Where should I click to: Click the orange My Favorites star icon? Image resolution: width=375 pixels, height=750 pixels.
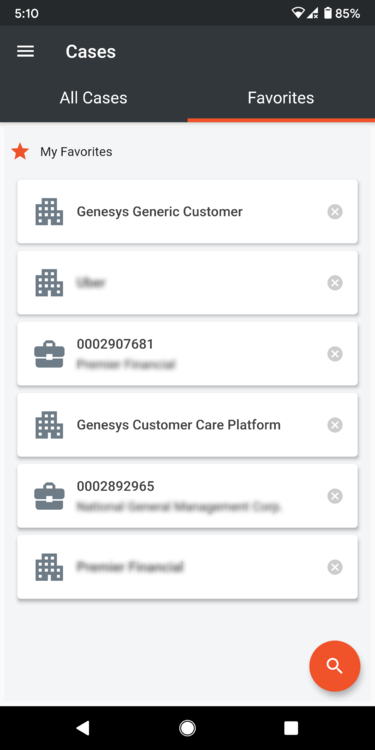point(20,152)
